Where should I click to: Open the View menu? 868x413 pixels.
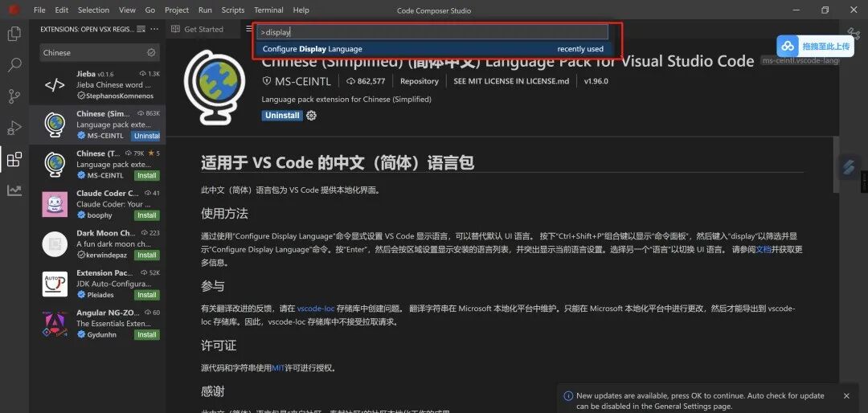point(127,10)
